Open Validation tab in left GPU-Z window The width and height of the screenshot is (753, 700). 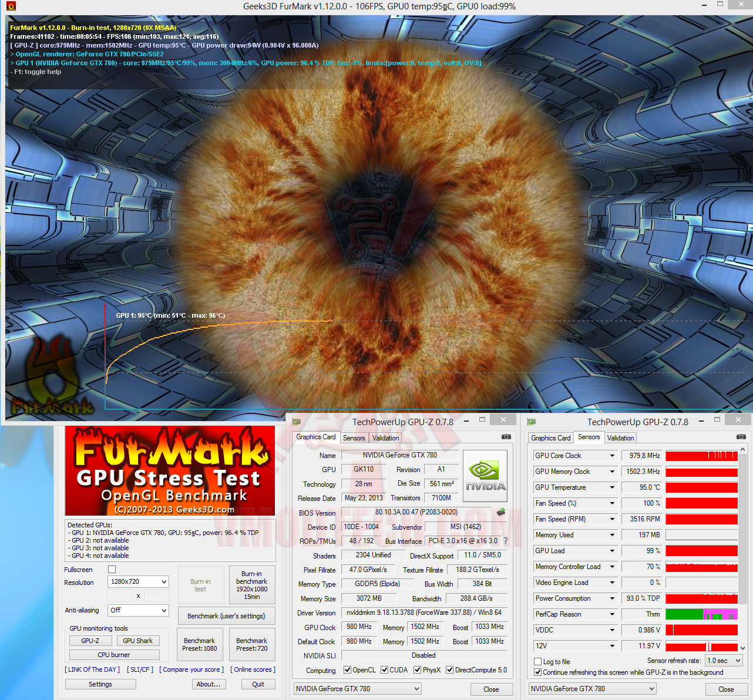pos(385,438)
